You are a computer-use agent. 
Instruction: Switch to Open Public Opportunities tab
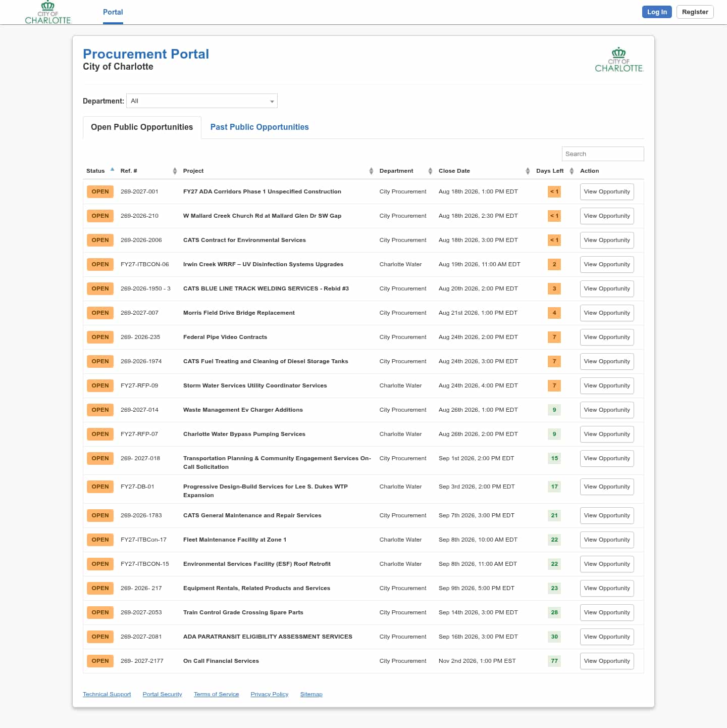click(x=142, y=127)
